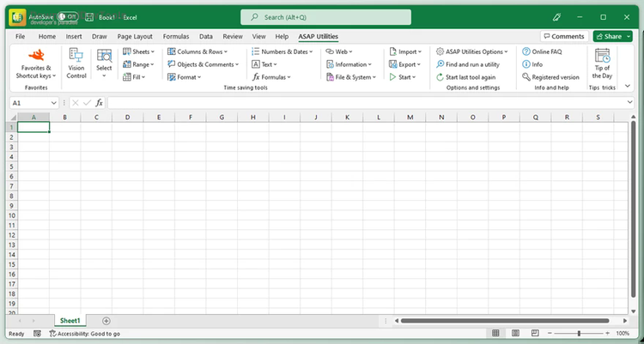Open the Export utilities menu
Viewport: 644px width, 344px height.
(404, 64)
